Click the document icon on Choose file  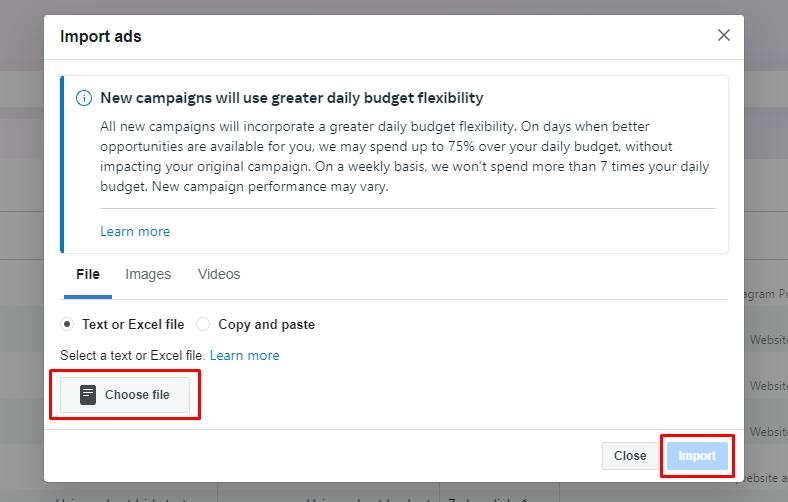[x=88, y=395]
